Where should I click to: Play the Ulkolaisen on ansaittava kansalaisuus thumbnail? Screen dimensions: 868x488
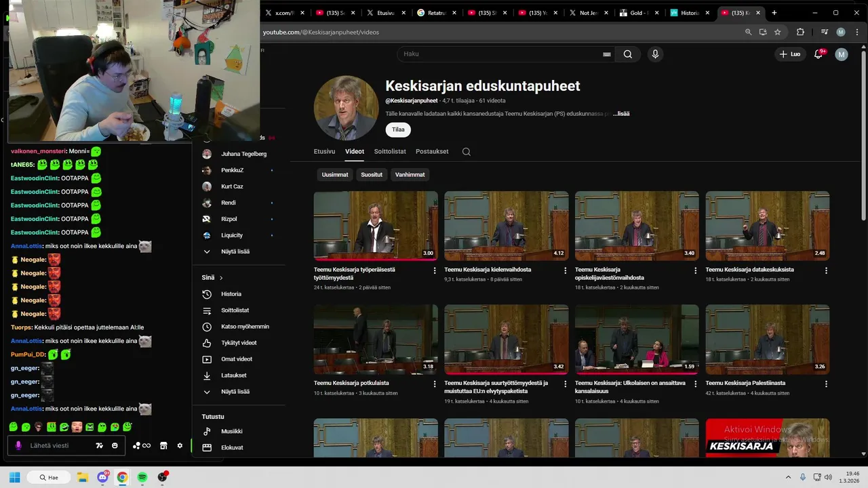[x=637, y=340]
